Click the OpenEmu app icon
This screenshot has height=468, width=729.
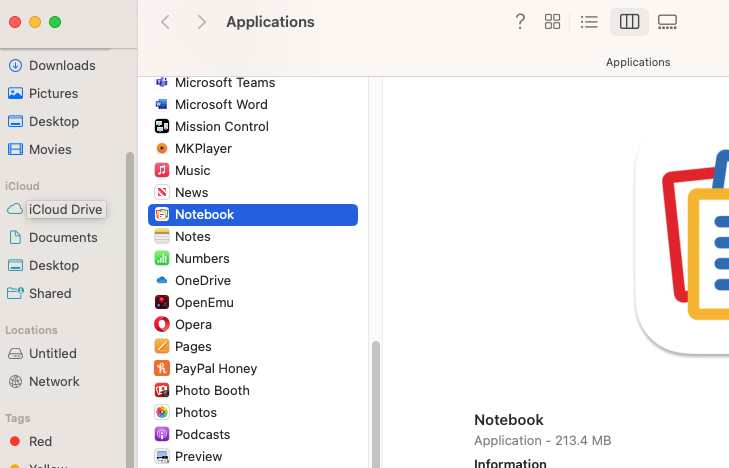point(162,302)
